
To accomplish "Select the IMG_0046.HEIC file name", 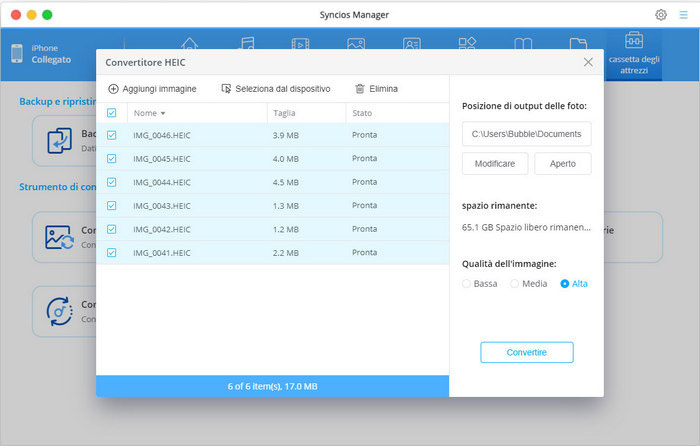I will pos(162,135).
